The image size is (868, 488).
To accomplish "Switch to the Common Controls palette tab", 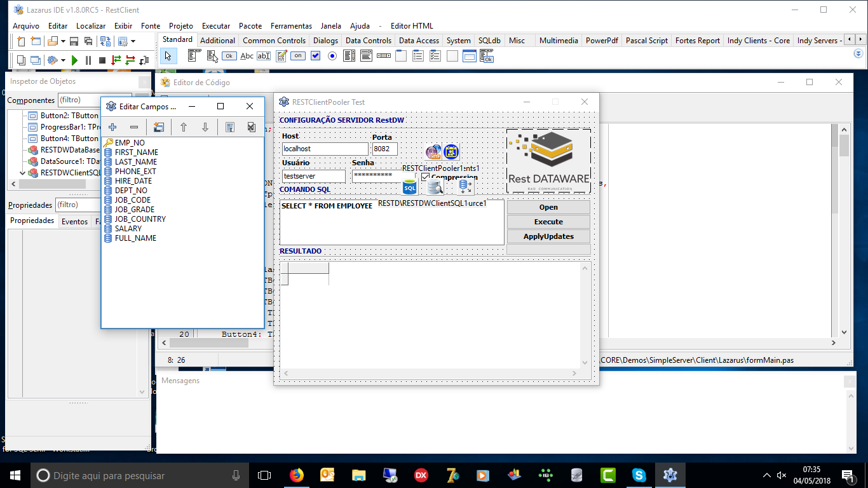I will point(274,40).
